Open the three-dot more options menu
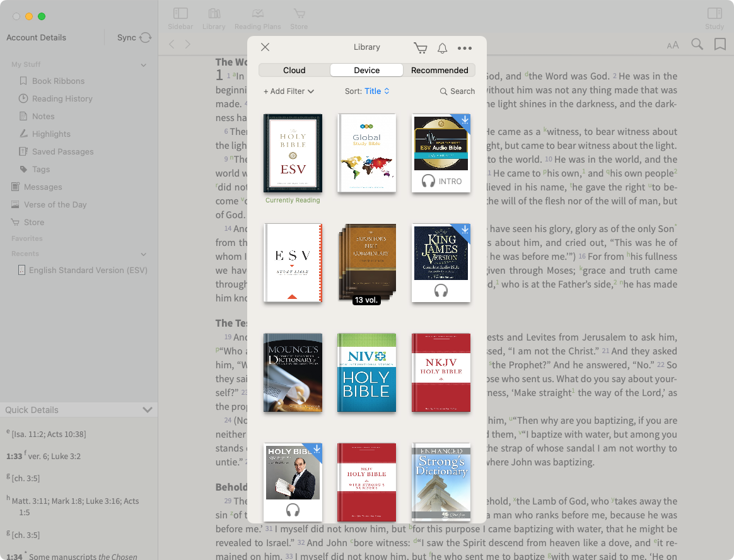The width and height of the screenshot is (734, 560). click(x=464, y=48)
